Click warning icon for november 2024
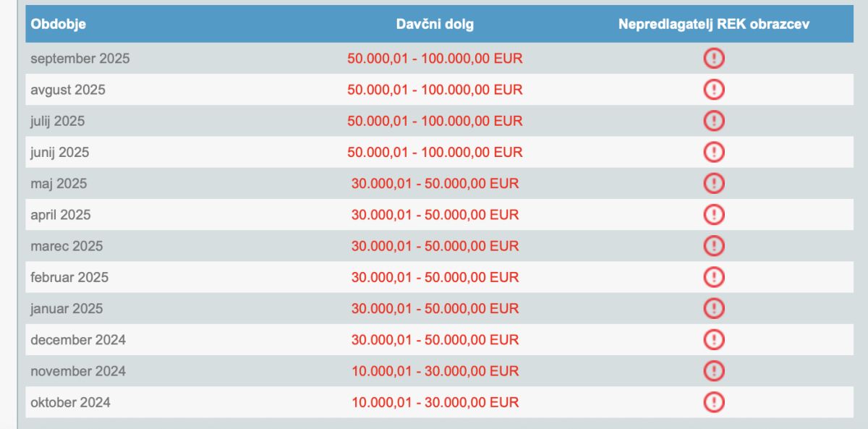 point(714,371)
